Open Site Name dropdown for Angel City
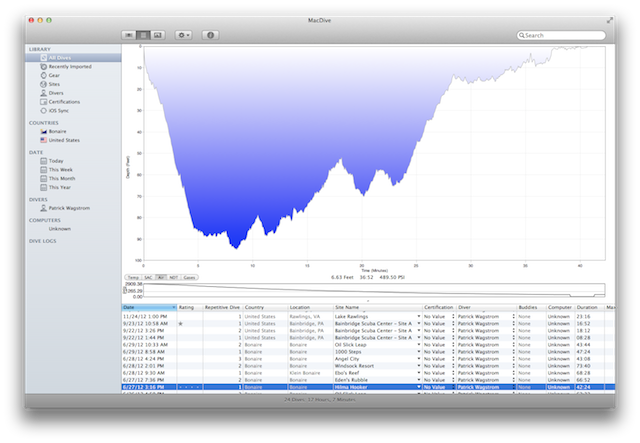 419,359
